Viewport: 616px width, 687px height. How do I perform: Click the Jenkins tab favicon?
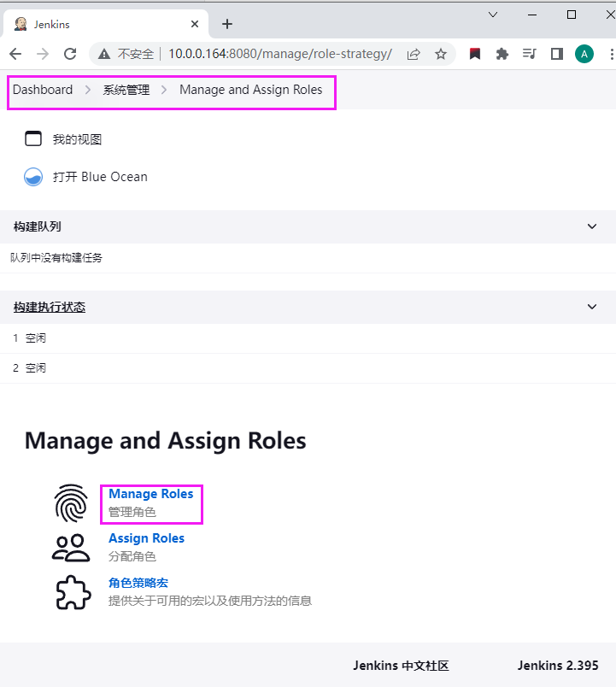(21, 24)
